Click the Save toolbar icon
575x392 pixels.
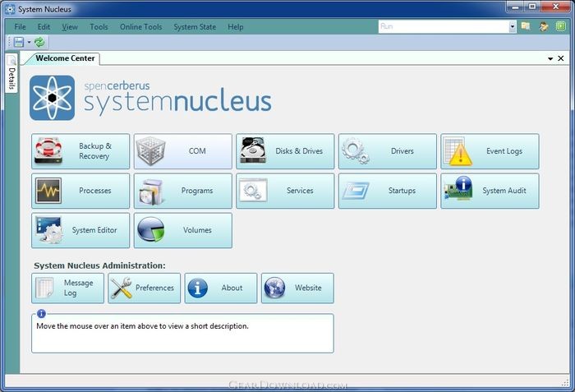[19, 42]
